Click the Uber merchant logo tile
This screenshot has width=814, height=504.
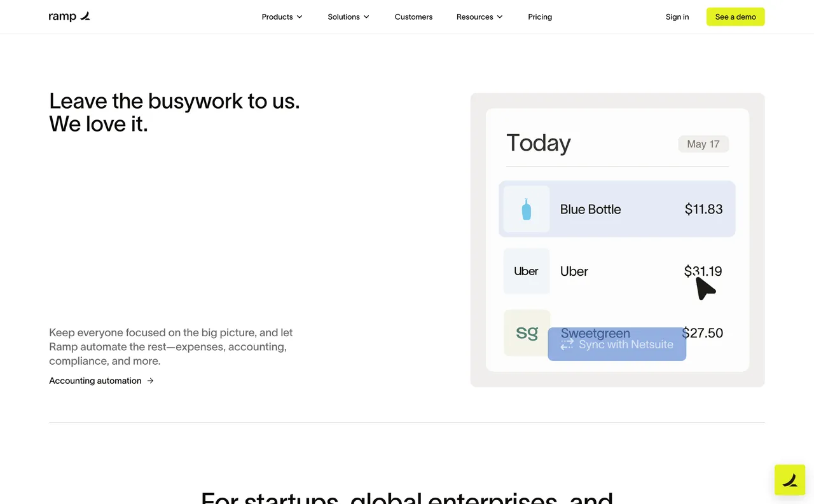(x=526, y=271)
